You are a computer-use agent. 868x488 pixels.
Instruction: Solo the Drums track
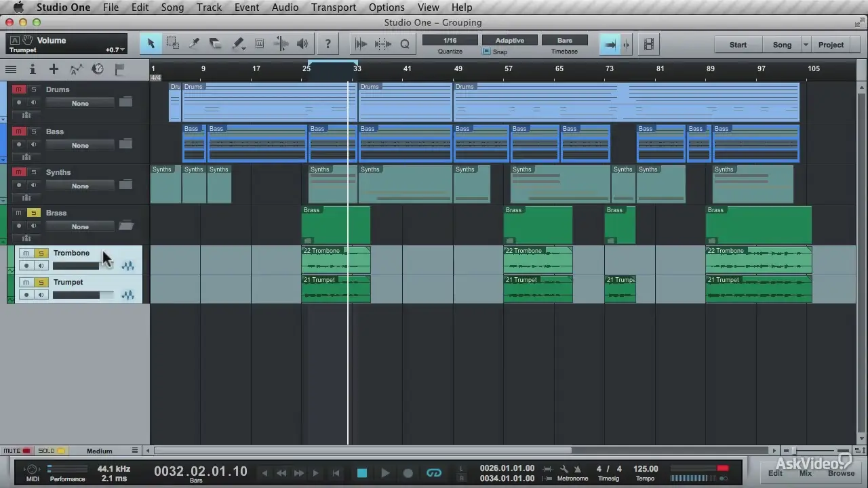[33, 89]
